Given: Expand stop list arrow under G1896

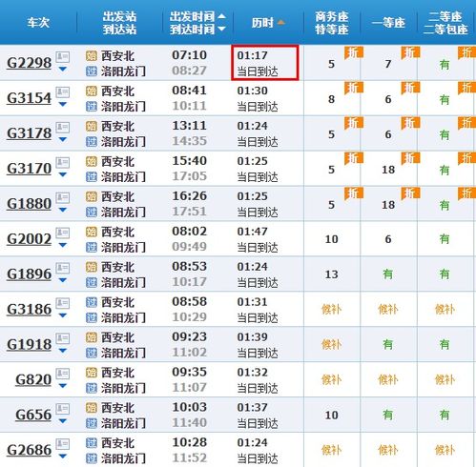Looking at the screenshot, I should (63, 280).
